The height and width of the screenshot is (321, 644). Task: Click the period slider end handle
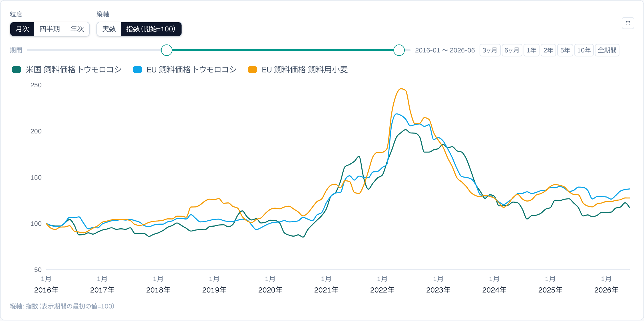click(399, 50)
